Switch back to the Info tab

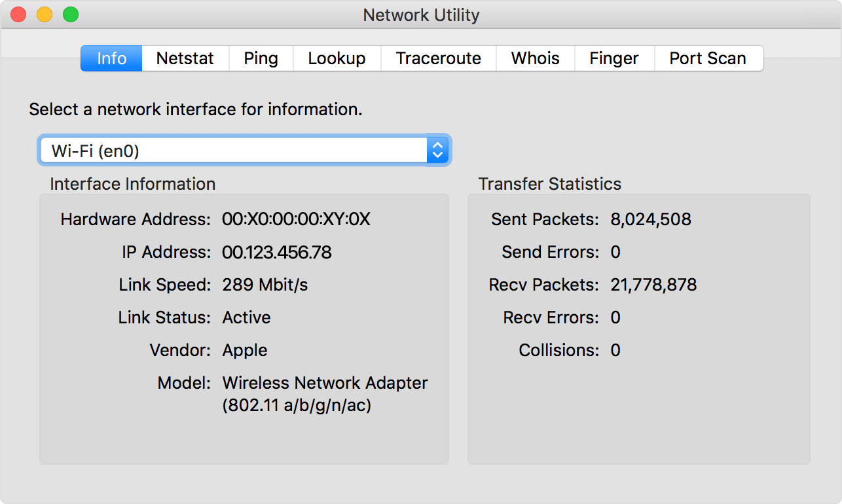click(x=111, y=58)
